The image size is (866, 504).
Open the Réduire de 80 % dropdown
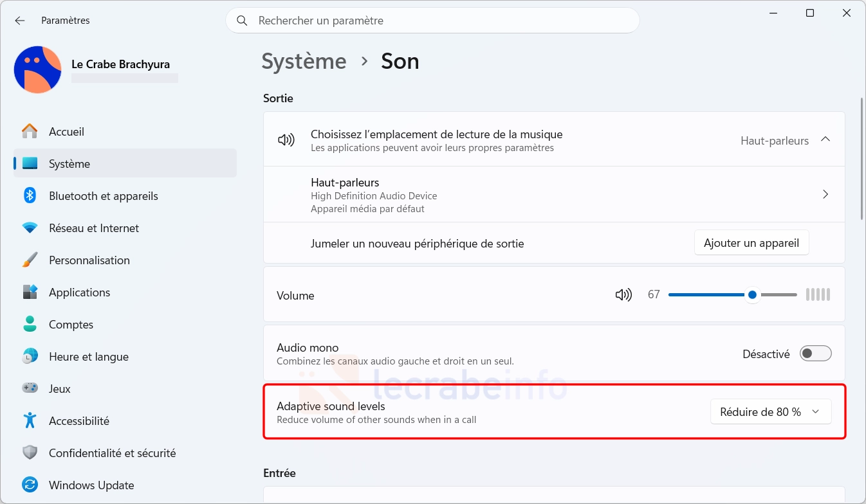click(771, 412)
